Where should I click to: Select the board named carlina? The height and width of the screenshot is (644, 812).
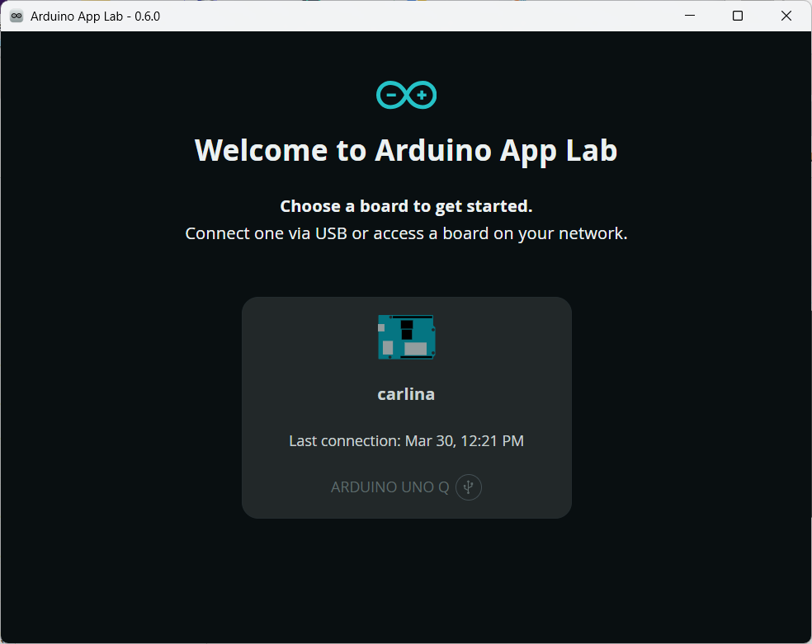tap(406, 394)
